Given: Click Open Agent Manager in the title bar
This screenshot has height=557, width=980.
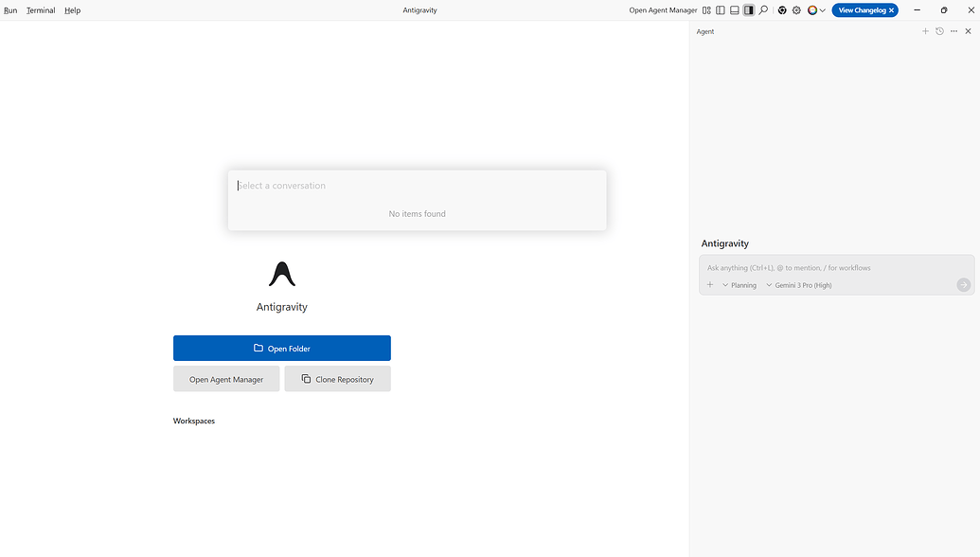Looking at the screenshot, I should (663, 10).
